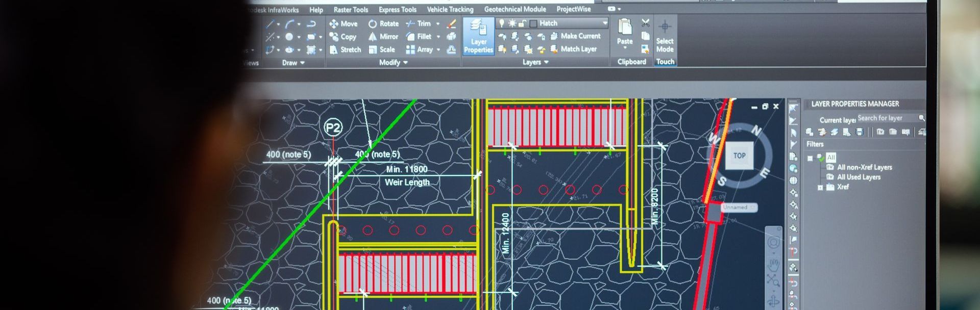Click the E compass direction on ViewCube
Screen dimensions: 980x310
point(765,173)
